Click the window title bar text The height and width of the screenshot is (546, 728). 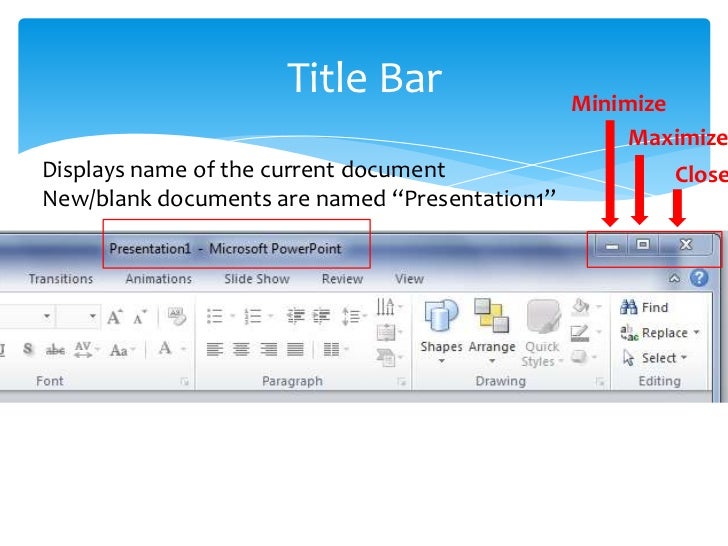tap(225, 248)
